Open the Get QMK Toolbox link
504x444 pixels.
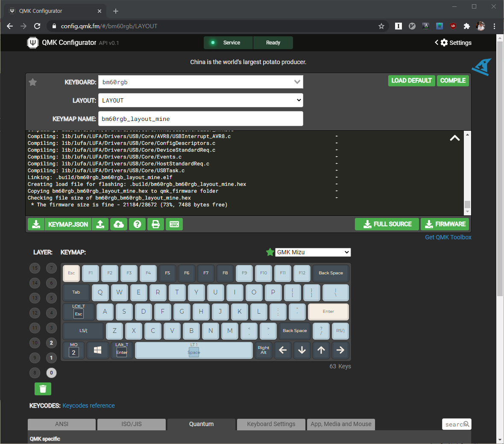448,237
